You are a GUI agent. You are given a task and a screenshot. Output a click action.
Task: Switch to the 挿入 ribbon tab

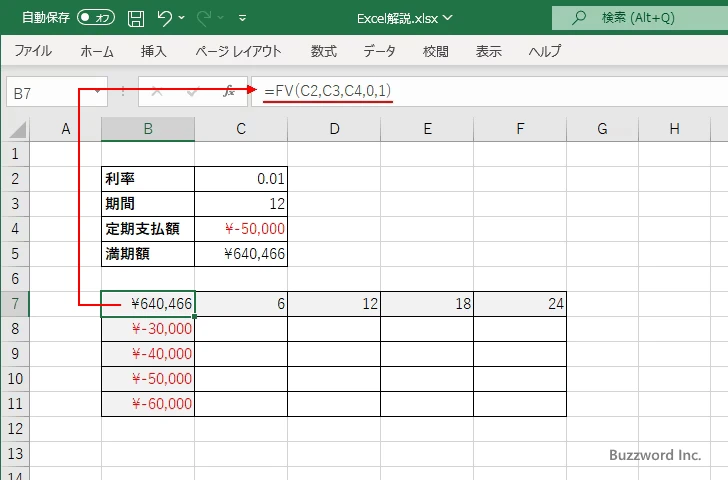(154, 51)
